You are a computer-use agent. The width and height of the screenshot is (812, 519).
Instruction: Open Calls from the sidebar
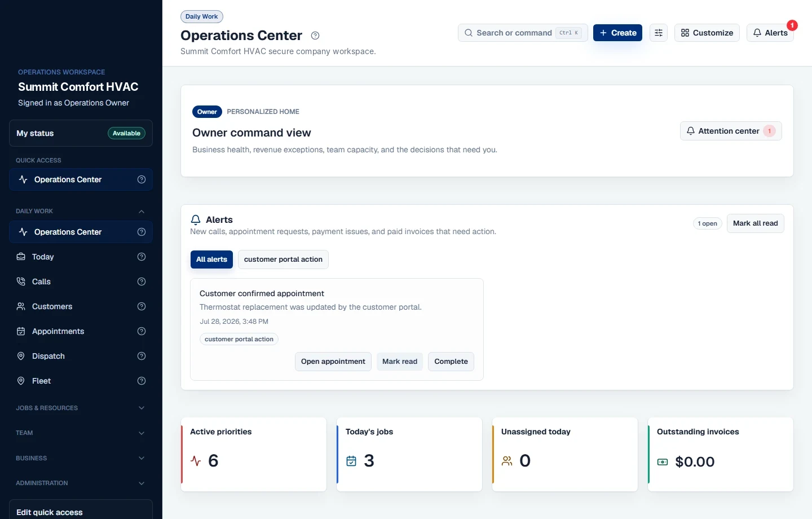(81, 282)
